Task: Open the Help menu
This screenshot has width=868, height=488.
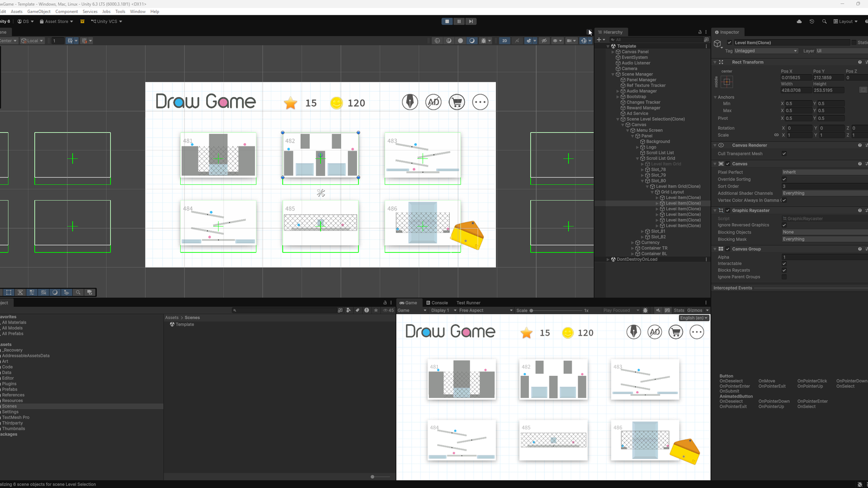Action: tap(155, 11)
